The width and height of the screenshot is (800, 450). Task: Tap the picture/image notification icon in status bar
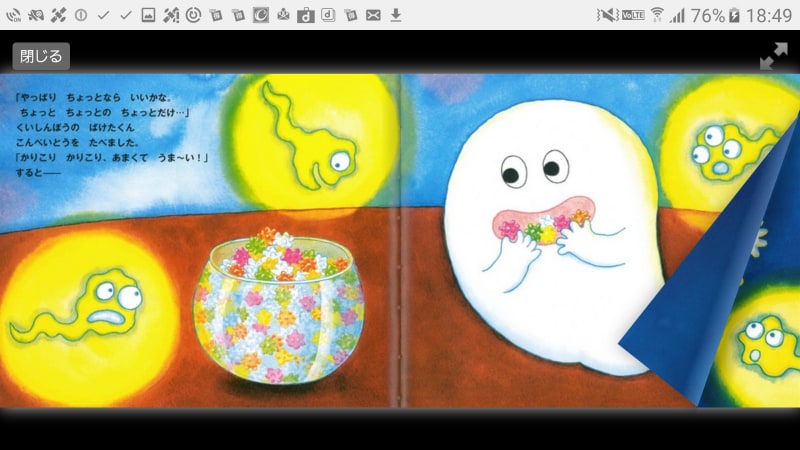point(148,15)
